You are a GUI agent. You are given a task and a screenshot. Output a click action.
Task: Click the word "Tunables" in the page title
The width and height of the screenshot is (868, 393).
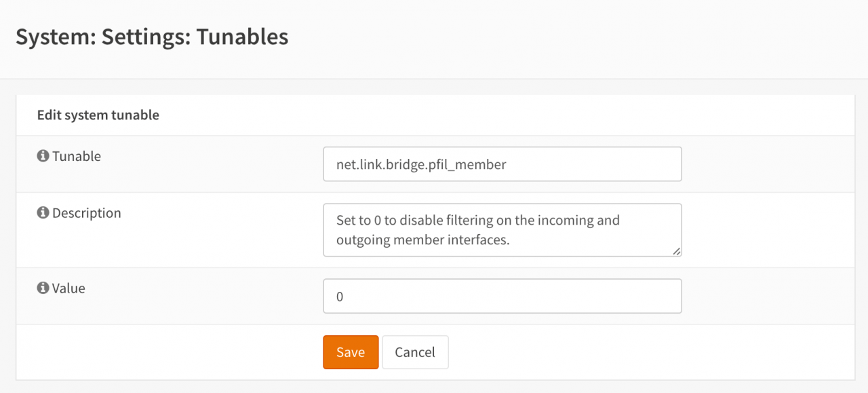click(242, 37)
